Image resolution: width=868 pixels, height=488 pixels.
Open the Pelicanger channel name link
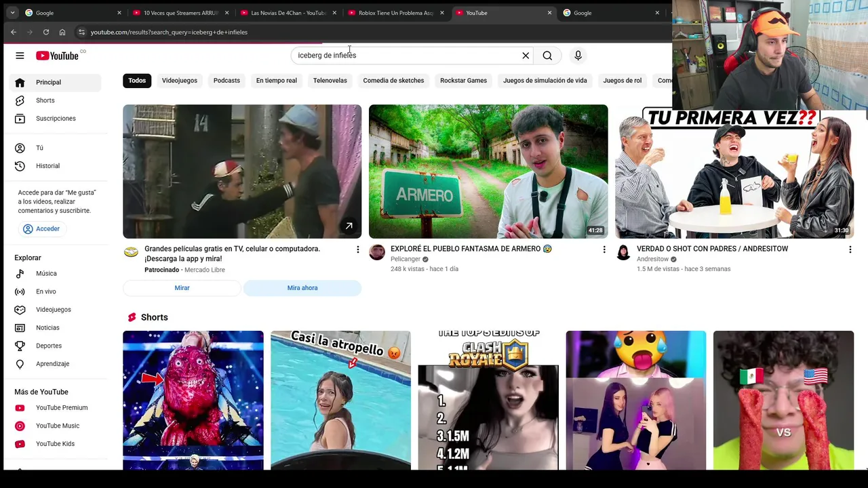(x=406, y=259)
